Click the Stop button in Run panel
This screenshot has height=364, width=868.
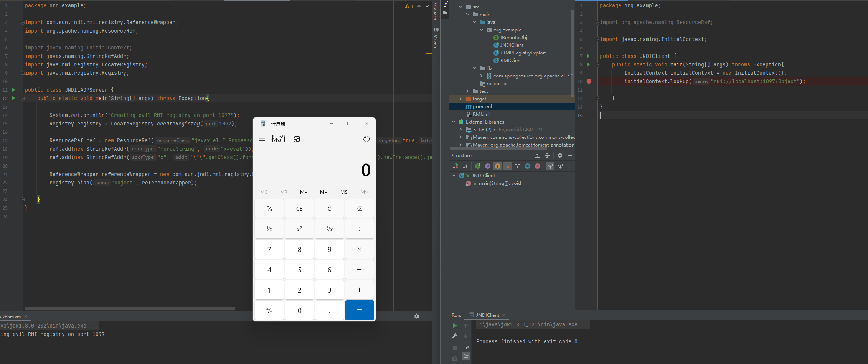tap(455, 348)
